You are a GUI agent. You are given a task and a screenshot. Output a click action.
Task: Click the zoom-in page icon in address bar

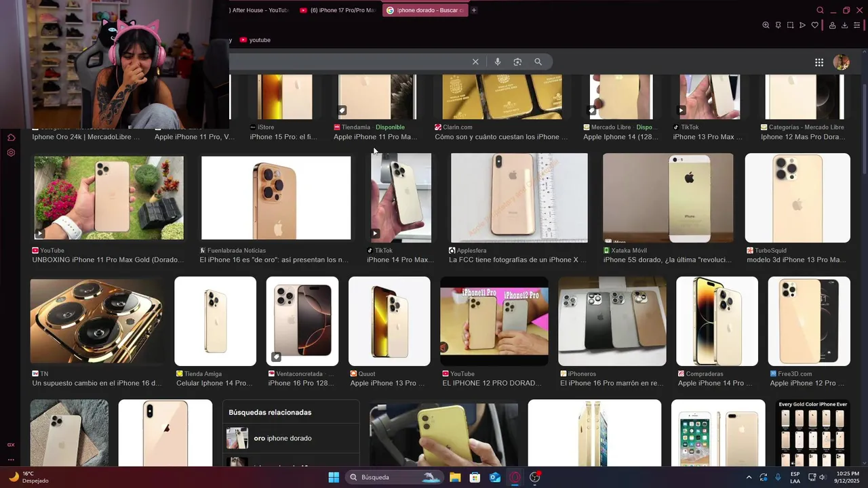click(x=766, y=25)
